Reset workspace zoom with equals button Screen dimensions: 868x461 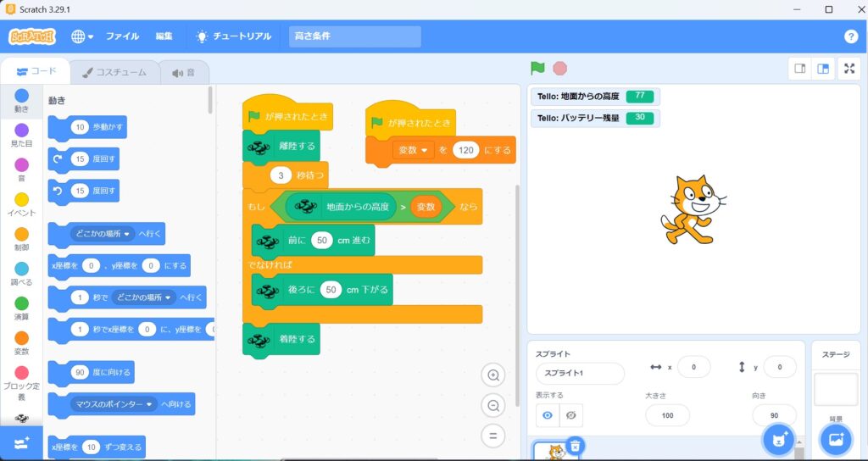[492, 436]
